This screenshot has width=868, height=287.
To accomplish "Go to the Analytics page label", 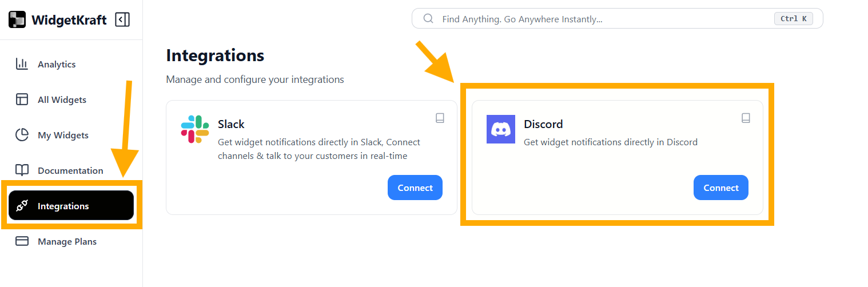I will (x=57, y=64).
